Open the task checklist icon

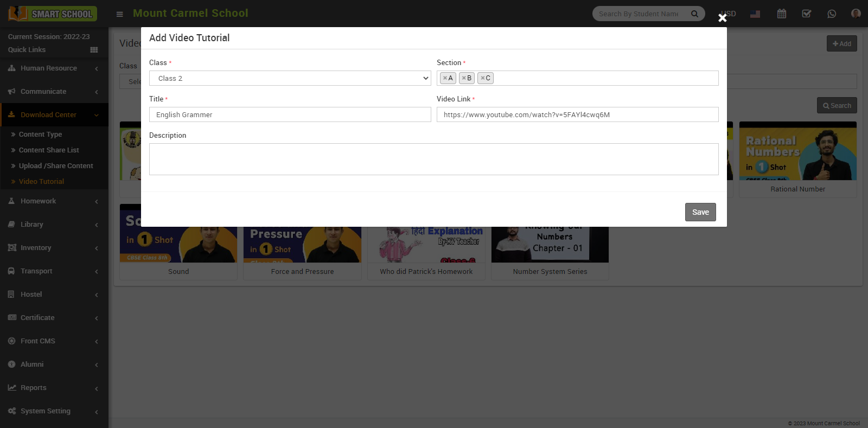[807, 14]
